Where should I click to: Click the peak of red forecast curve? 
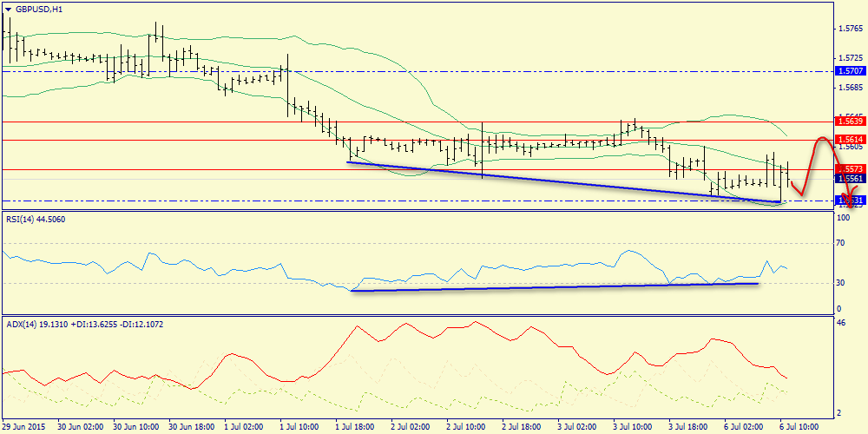821,138
